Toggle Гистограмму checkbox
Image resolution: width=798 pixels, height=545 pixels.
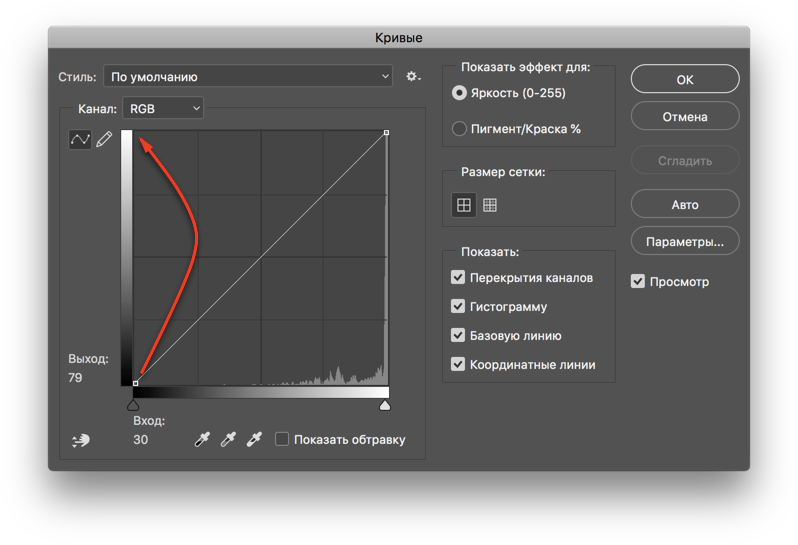(x=458, y=306)
